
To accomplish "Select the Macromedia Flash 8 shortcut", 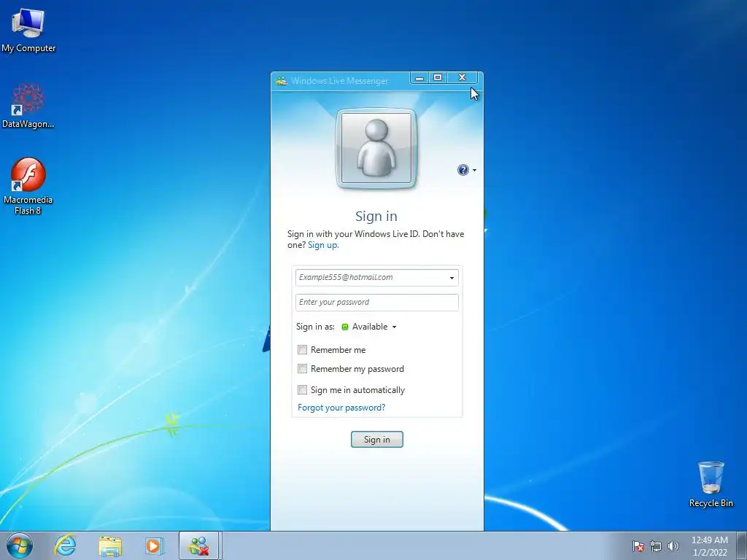I will (28, 186).
